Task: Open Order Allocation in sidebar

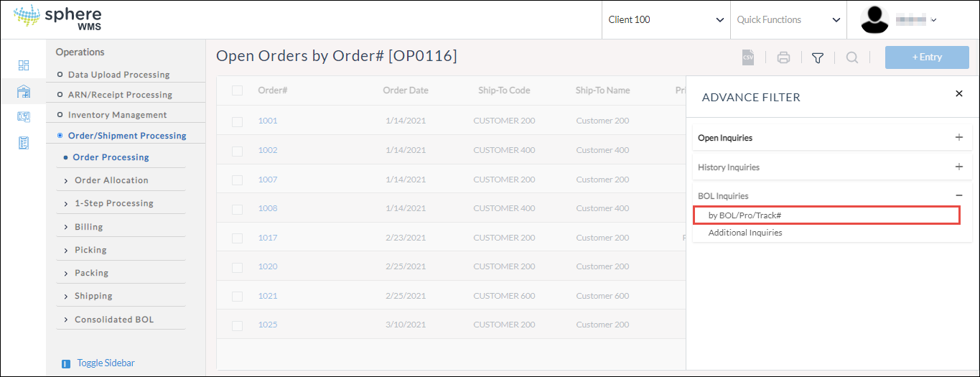Action: pos(111,180)
